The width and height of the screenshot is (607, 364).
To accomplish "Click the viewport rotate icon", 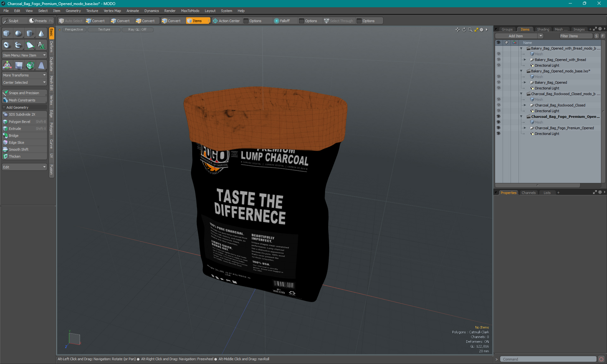I will point(464,29).
